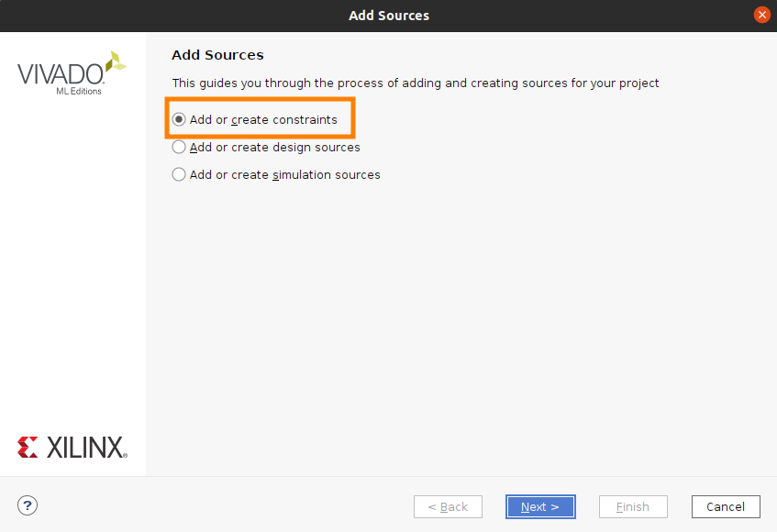Click the VIVADO wordmark in sidebar
This screenshot has height=532, width=777.
point(61,74)
